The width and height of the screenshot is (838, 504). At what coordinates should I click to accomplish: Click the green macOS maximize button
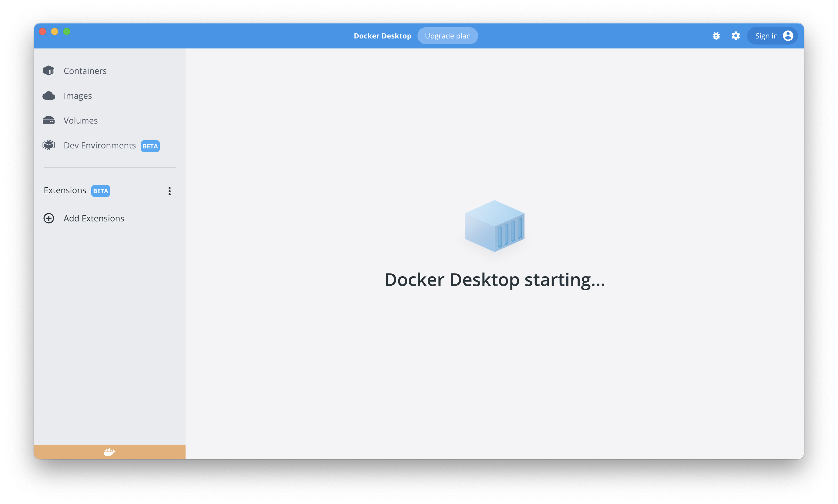click(x=67, y=31)
